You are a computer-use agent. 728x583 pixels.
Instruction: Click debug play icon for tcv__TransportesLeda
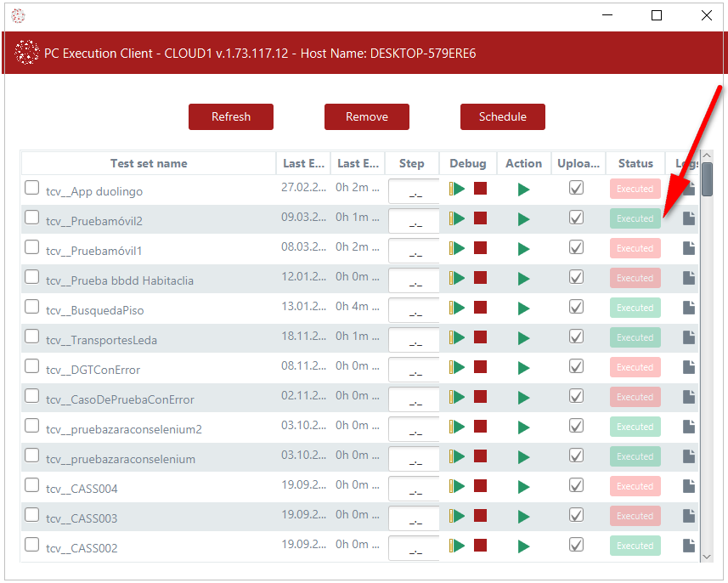click(458, 337)
